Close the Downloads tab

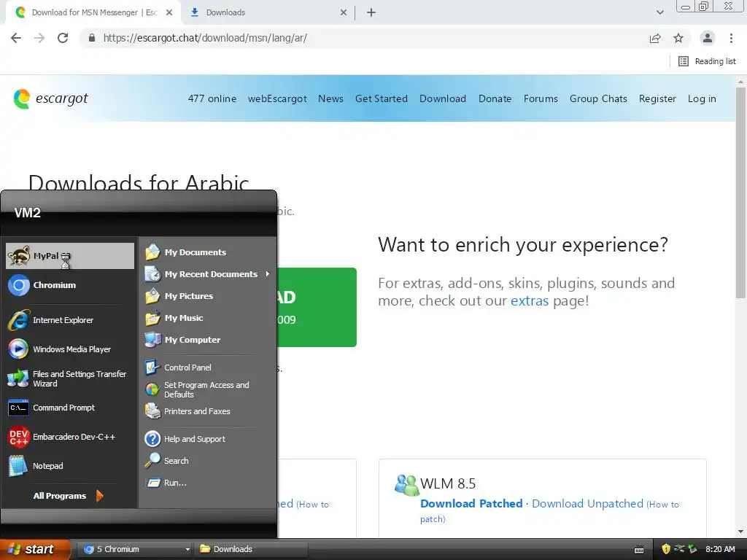coord(344,12)
